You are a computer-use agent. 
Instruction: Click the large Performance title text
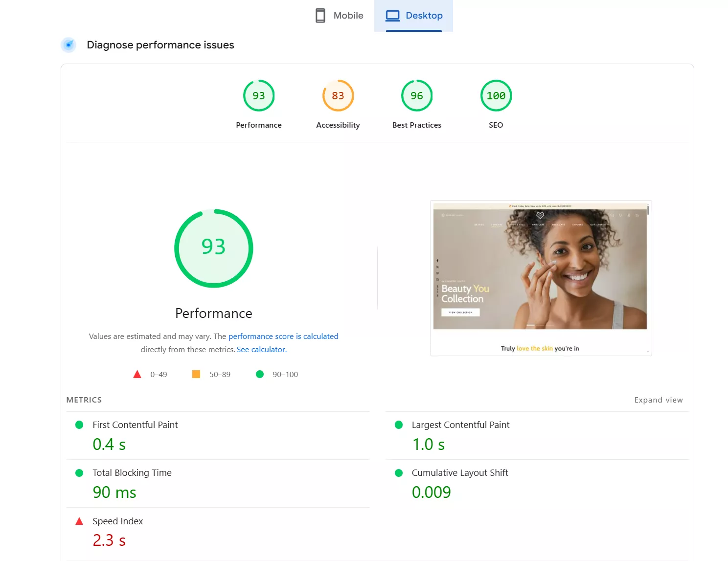(214, 314)
